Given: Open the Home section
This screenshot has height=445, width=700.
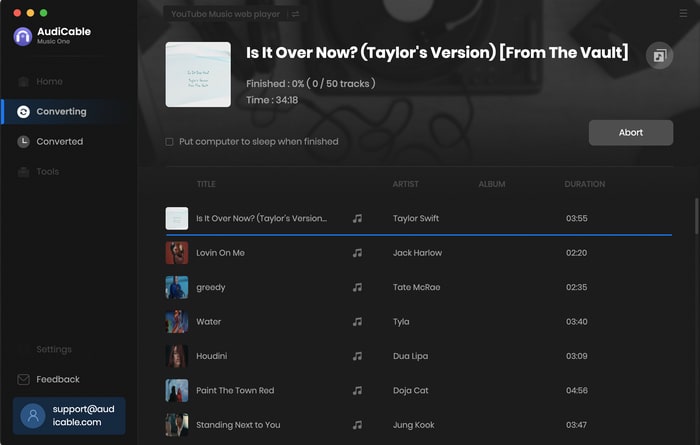Looking at the screenshot, I should point(49,81).
